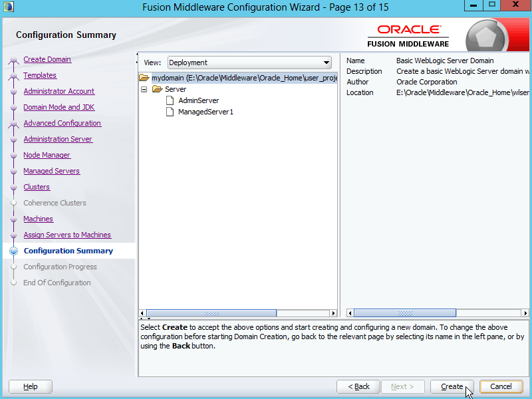This screenshot has width=532, height=399.
Task: Click the Back button
Action: 358,386
